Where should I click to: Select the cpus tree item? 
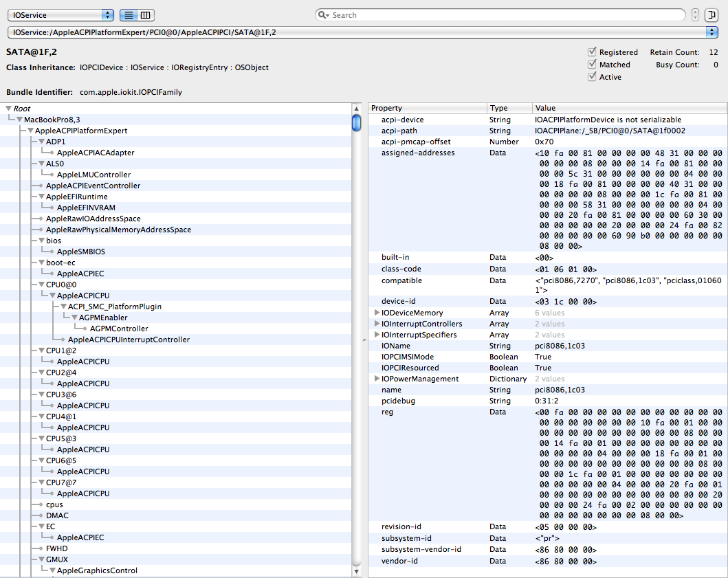pos(54,504)
